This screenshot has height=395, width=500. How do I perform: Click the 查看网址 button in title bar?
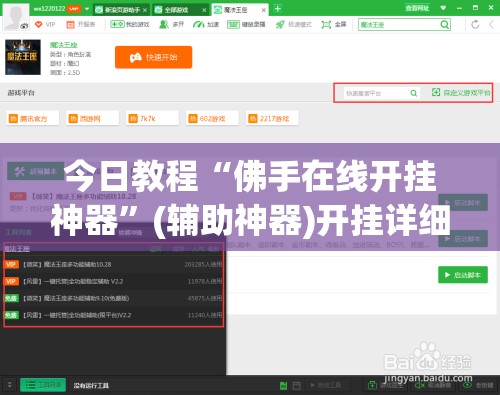(417, 8)
